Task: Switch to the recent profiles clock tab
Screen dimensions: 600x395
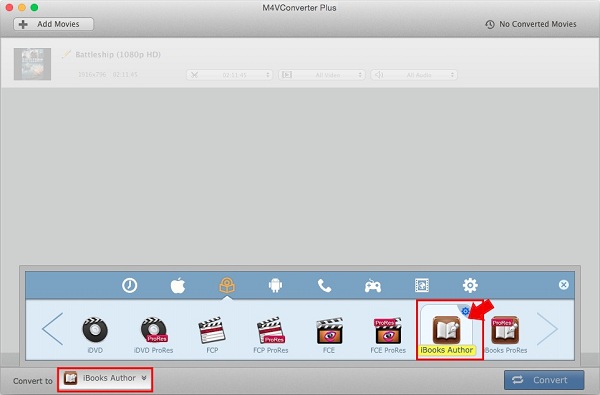Action: (x=130, y=286)
